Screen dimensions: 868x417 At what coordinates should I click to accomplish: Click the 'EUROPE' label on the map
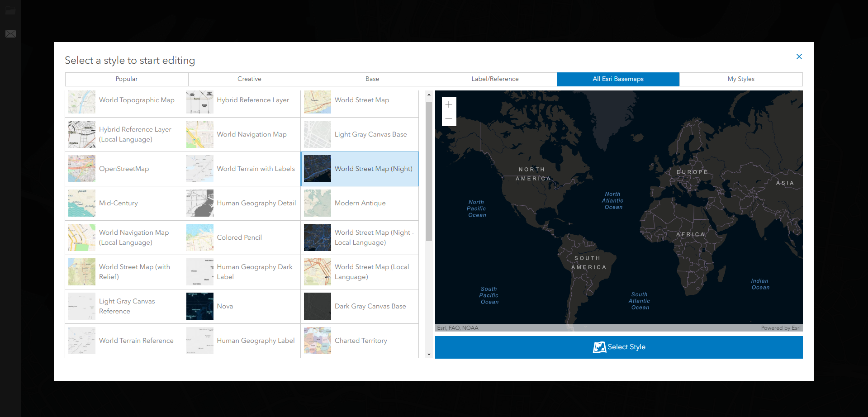(x=692, y=172)
